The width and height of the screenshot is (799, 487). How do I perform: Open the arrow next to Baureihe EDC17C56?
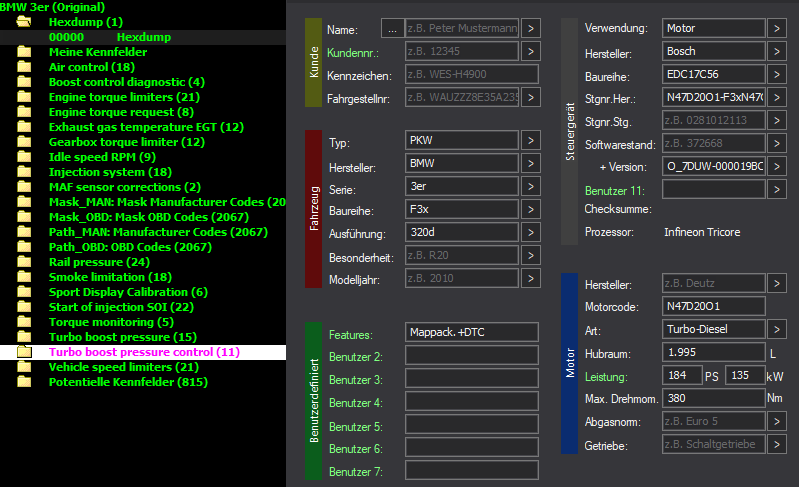(777, 74)
